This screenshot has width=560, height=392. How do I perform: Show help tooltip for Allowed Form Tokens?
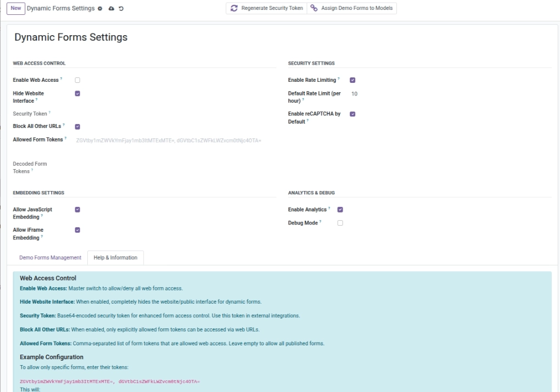point(65,138)
